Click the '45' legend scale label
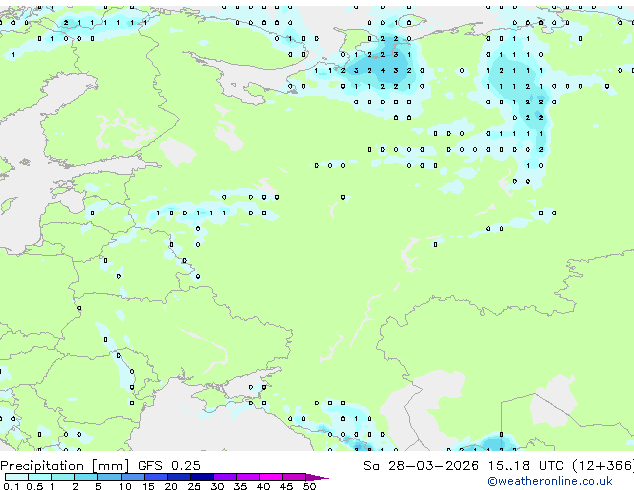Screen dimensions: 634x490 (x=286, y=486)
